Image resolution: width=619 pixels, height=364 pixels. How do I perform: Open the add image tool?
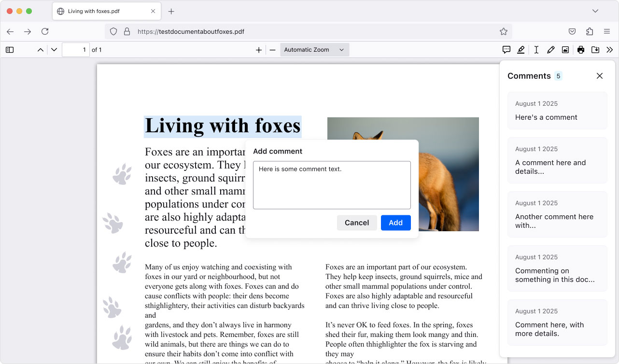click(x=565, y=49)
